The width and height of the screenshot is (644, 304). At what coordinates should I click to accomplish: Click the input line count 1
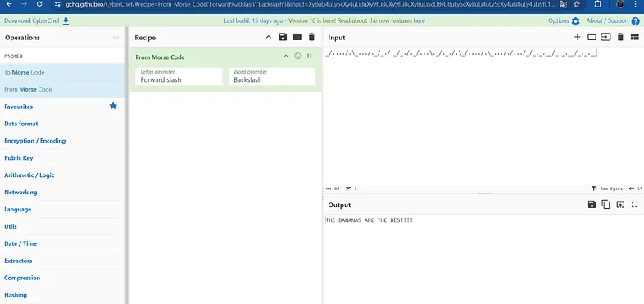pyautogui.click(x=351, y=188)
